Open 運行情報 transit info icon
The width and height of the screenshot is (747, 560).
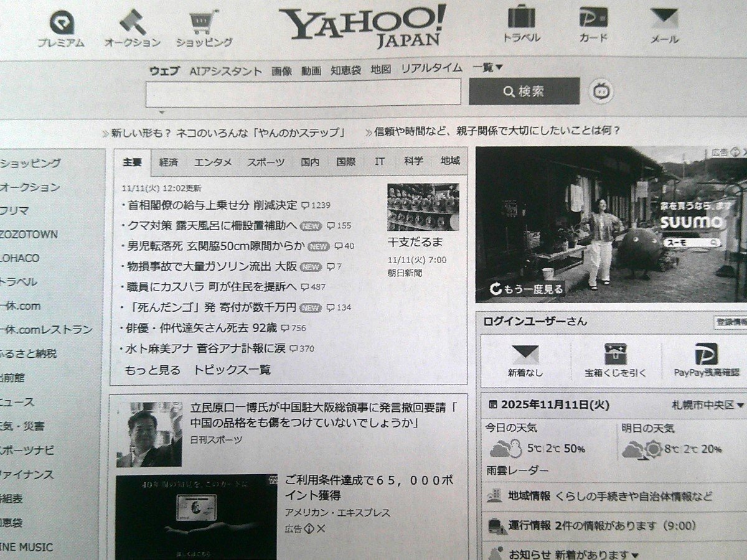[495, 526]
